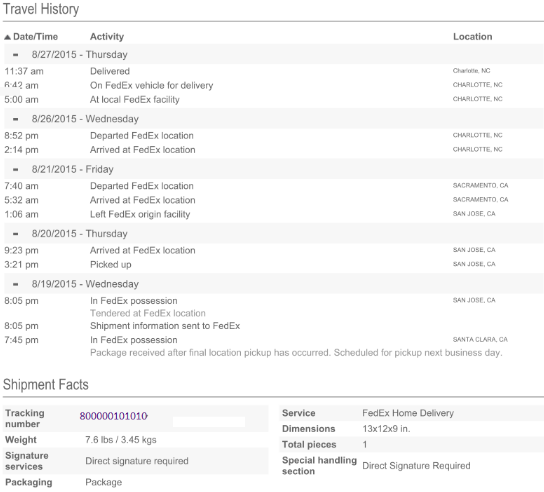Click the 2:14 pm Arrived at FedEx location entry
The image size is (544, 492).
pyautogui.click(x=143, y=150)
